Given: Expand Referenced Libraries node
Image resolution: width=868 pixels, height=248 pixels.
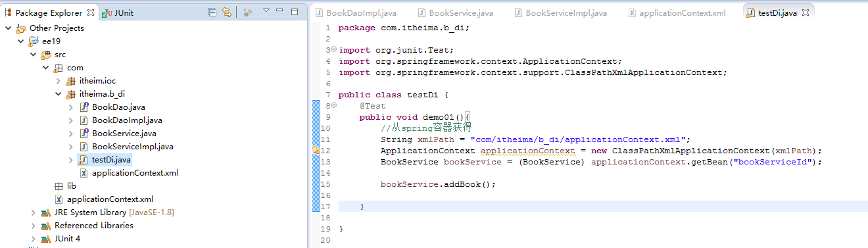Looking at the screenshot, I should click(x=34, y=226).
